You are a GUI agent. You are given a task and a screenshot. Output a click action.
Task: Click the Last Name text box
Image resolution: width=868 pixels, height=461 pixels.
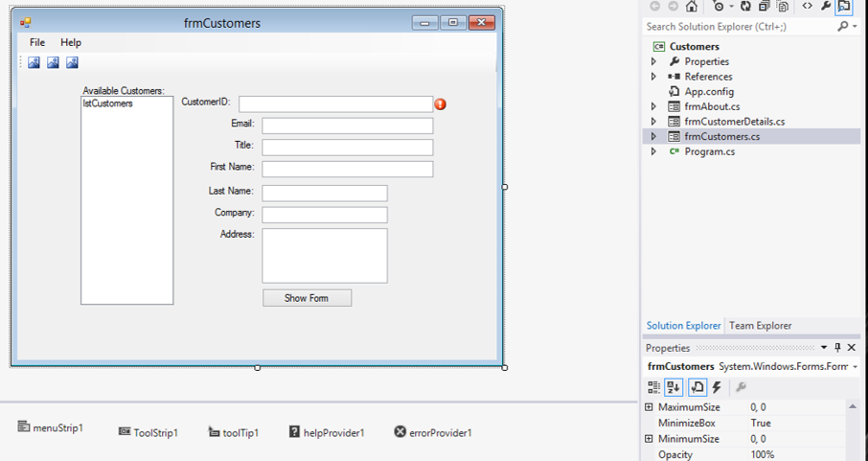(325, 194)
